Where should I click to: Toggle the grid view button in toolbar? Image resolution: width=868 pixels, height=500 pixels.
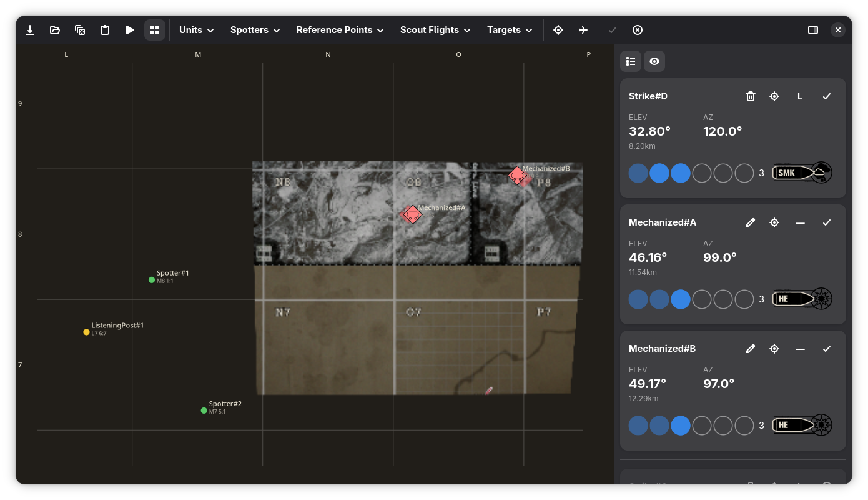tap(155, 30)
